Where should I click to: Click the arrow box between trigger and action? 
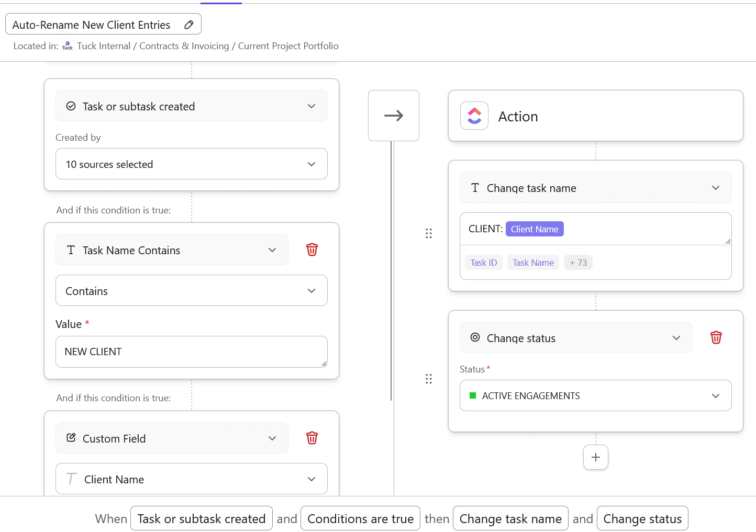click(x=394, y=116)
